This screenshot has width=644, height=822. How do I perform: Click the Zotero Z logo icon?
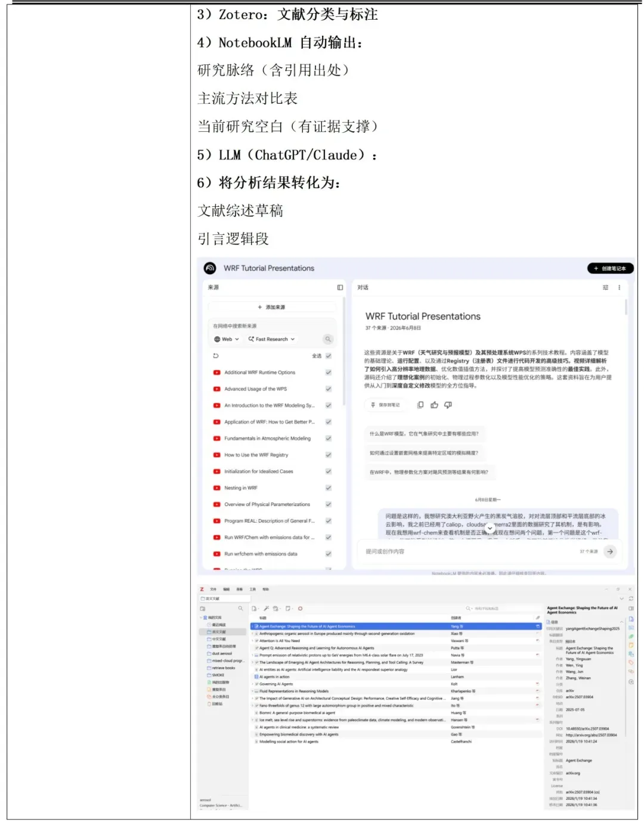[202, 589]
